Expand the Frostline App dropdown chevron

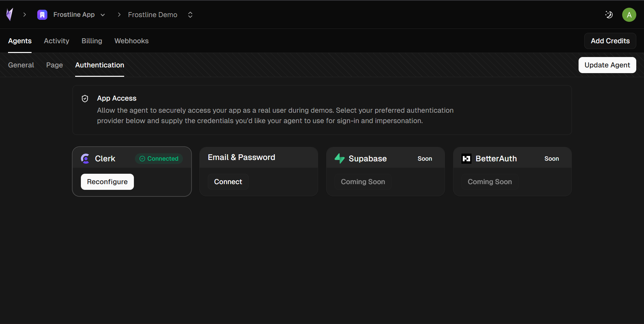[x=103, y=15]
